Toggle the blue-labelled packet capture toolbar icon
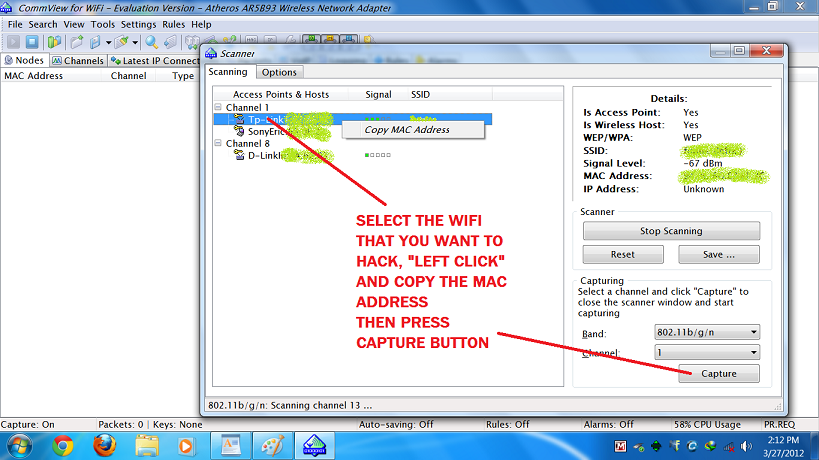This screenshot has width=819, height=460. pos(349,40)
